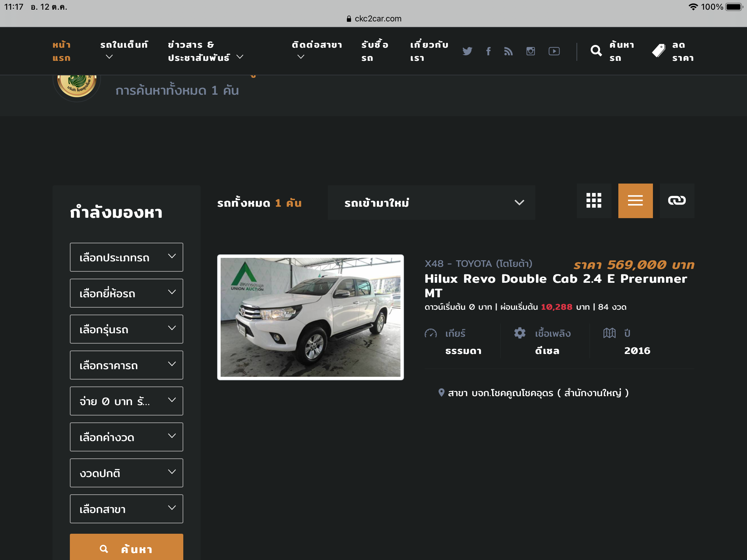Viewport: 747px width, 560px height.
Task: Copy link using chain icon button
Action: [x=677, y=200]
